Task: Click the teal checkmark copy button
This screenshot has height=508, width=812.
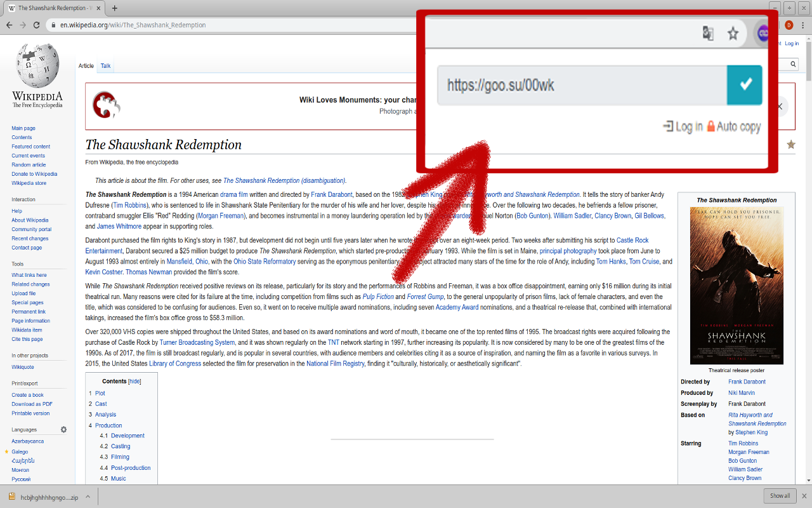Action: 745,84
